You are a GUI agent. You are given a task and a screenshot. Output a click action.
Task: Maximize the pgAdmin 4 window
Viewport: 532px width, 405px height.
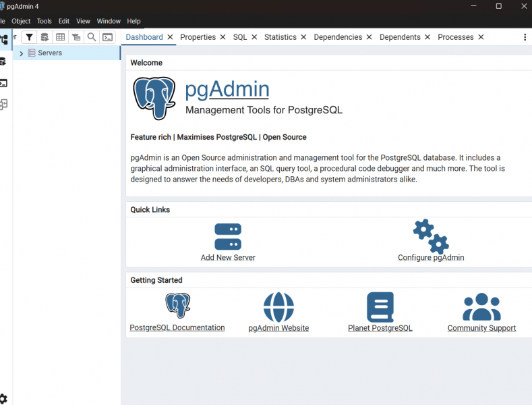point(499,6)
